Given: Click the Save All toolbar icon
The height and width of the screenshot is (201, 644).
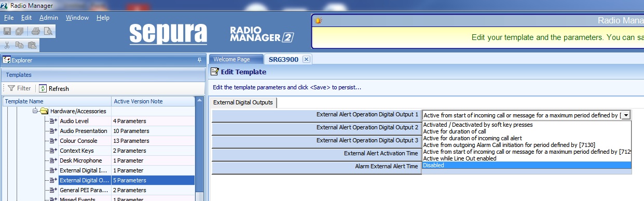Looking at the screenshot, I should (x=19, y=31).
